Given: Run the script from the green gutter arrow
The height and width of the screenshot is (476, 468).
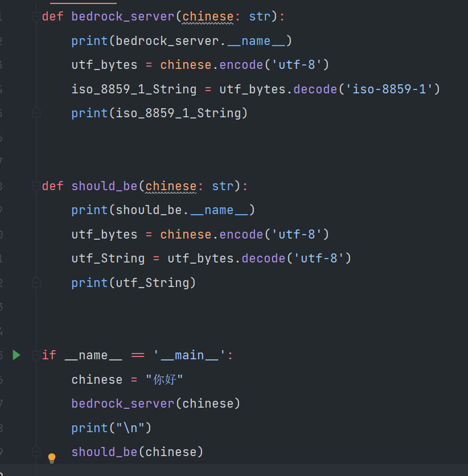Looking at the screenshot, I should click(17, 355).
